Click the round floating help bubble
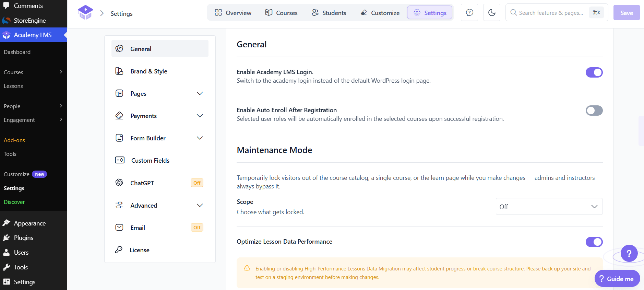This screenshot has height=290, width=644. coord(629,254)
